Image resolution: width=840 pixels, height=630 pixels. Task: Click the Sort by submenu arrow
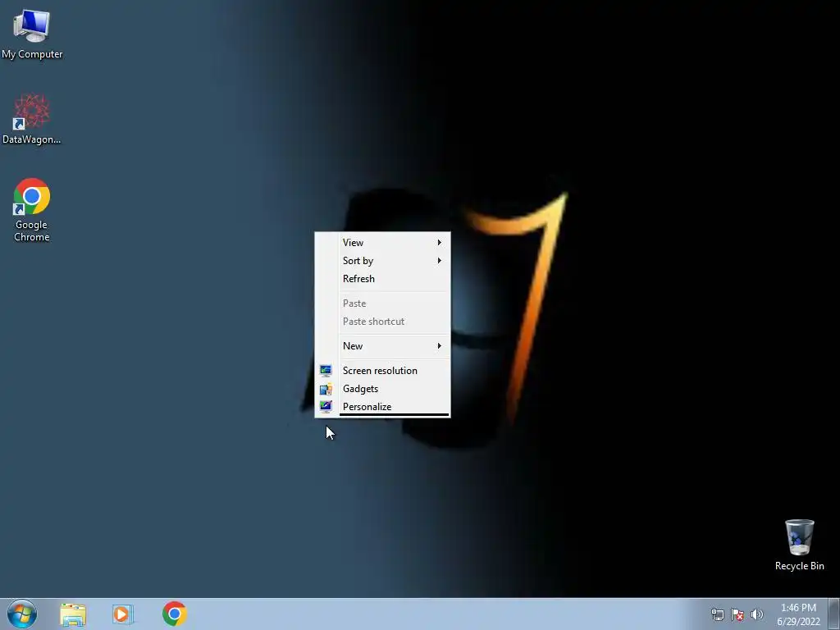[440, 261]
